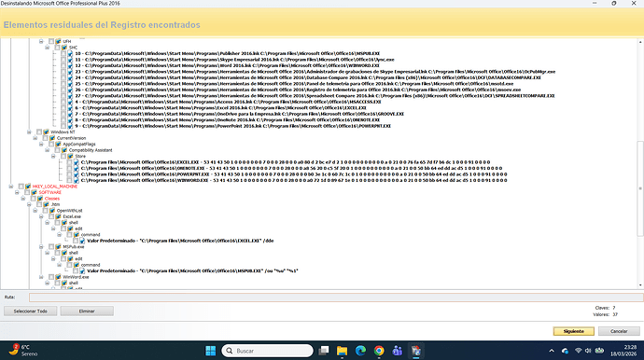Image resolution: width=644 pixels, height=360 pixels.
Task: Open Microsoft Teams from the taskbar
Action: tap(398, 351)
